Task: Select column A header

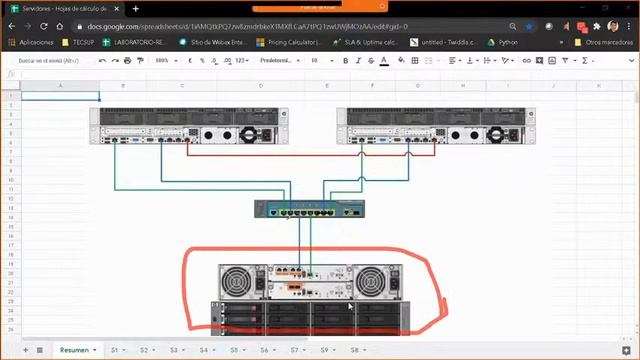Action: pyautogui.click(x=60, y=86)
